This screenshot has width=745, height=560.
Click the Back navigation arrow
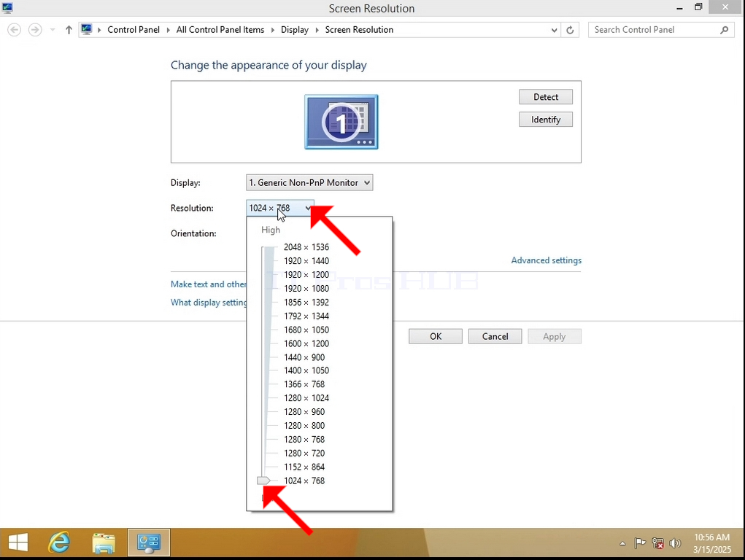click(15, 30)
